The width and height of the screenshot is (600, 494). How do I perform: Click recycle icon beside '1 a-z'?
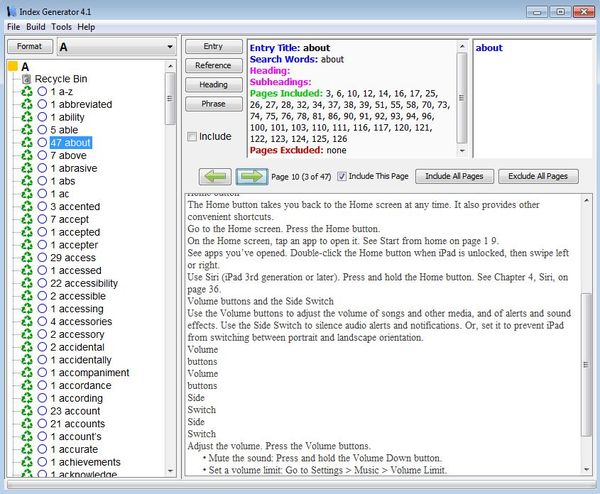(x=27, y=92)
